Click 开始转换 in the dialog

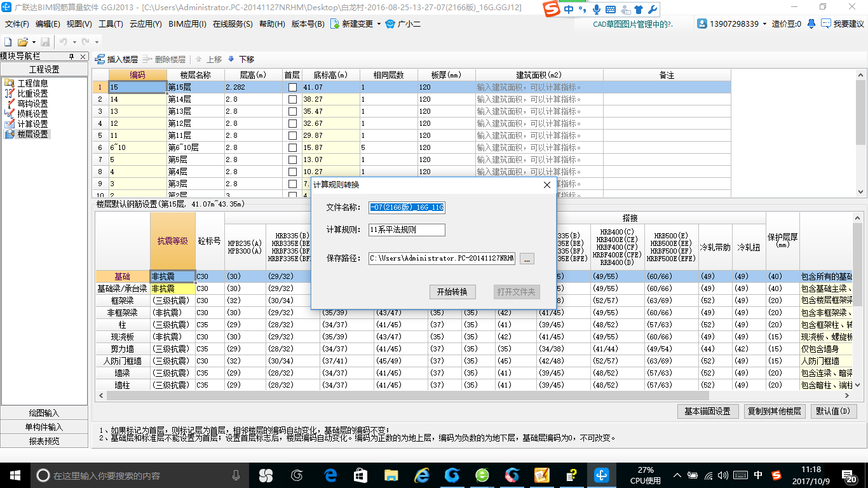click(452, 292)
